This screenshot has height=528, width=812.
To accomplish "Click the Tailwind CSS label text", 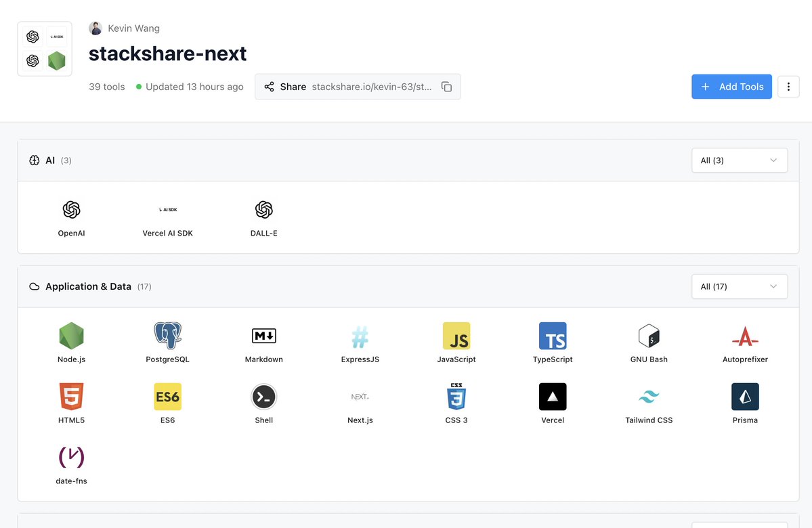I will tap(649, 420).
